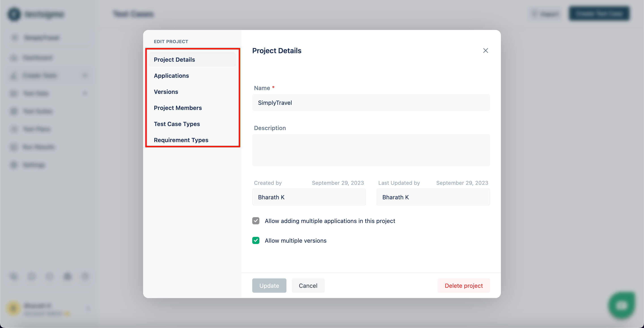The image size is (644, 328).
Task: Click the Requirement Types sidebar item
Action: point(181,140)
